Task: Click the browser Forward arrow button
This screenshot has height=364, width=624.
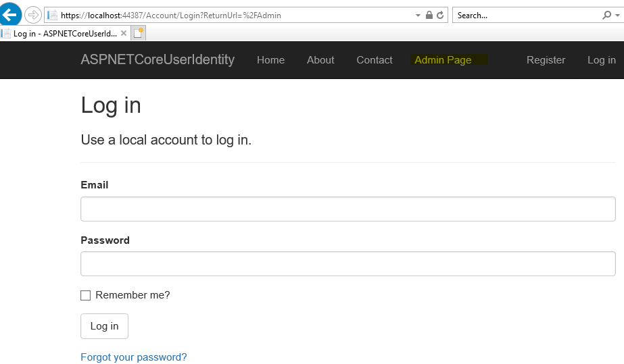Action: click(33, 15)
